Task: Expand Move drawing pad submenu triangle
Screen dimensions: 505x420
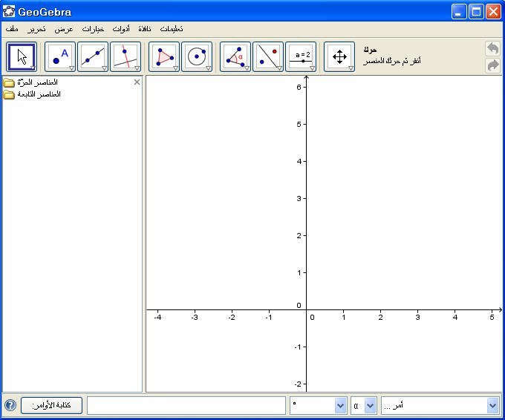Action: click(x=351, y=68)
